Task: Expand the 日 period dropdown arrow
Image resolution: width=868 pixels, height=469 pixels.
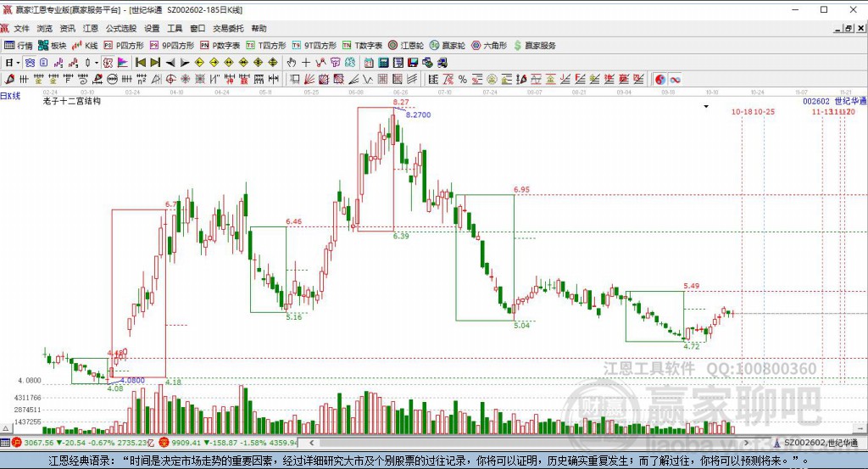Action: 18,63
